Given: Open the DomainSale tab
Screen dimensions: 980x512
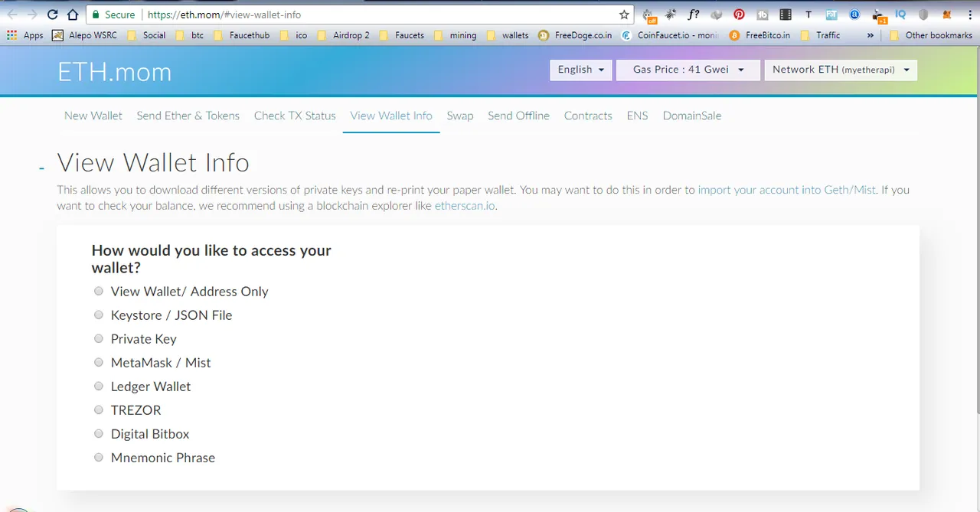Looking at the screenshot, I should click(x=692, y=116).
